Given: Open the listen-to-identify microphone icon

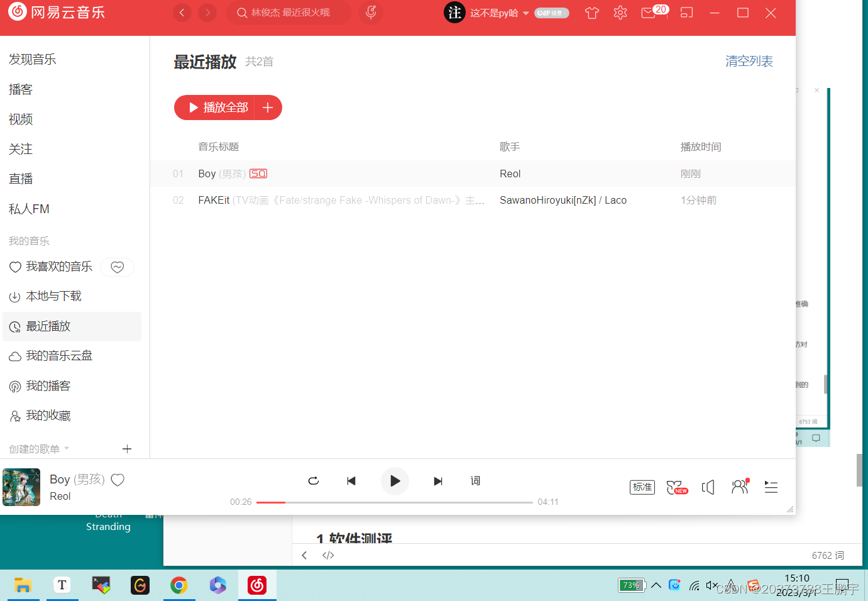Looking at the screenshot, I should point(371,13).
